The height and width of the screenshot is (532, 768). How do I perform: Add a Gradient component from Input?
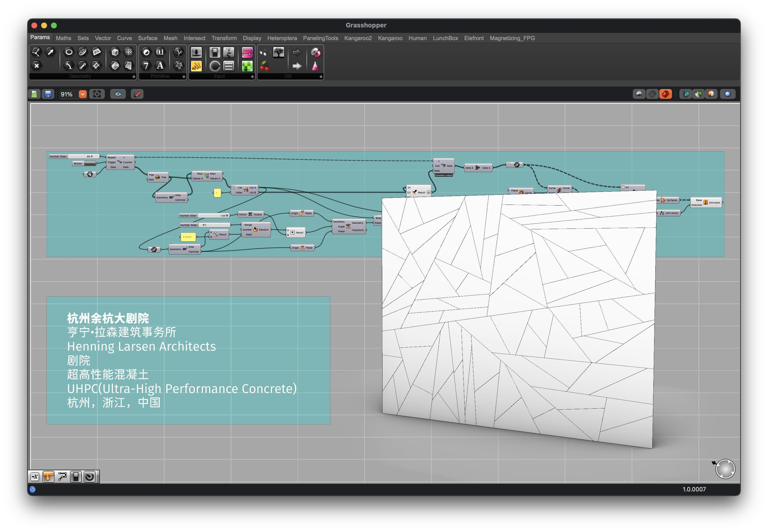click(247, 52)
